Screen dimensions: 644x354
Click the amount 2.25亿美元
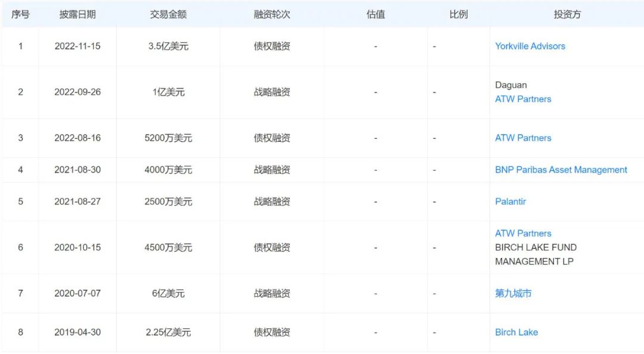pos(168,332)
